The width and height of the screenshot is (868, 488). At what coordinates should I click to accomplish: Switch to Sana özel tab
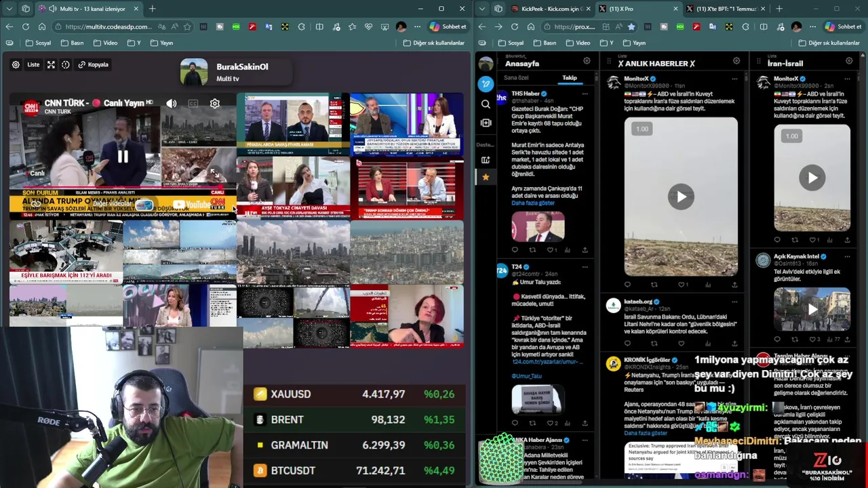pos(516,78)
